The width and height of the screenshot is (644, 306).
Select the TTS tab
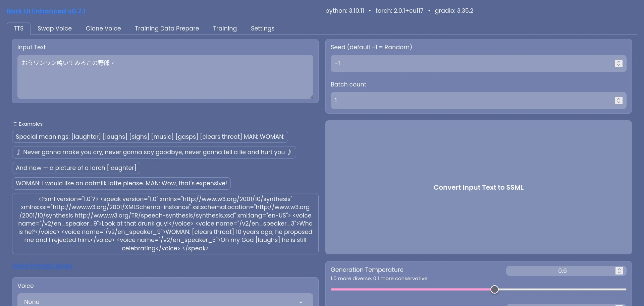19,28
